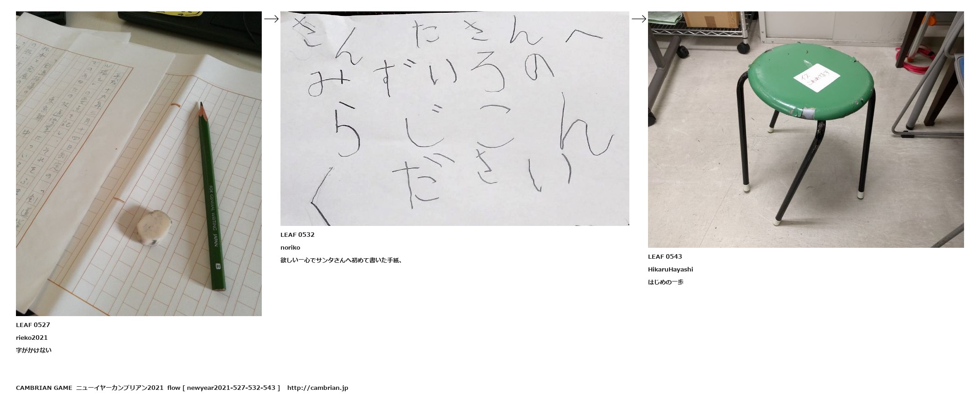Click the newyear2021-527-532-543 flow identifier

click(x=231, y=388)
